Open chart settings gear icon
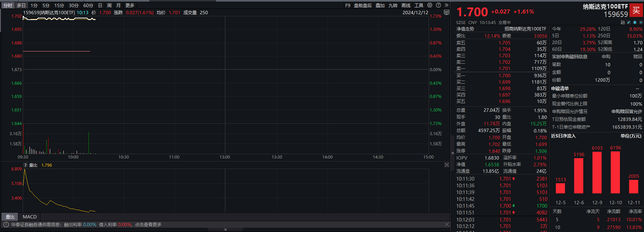Viewport: 644px width, 232px height. point(430,5)
